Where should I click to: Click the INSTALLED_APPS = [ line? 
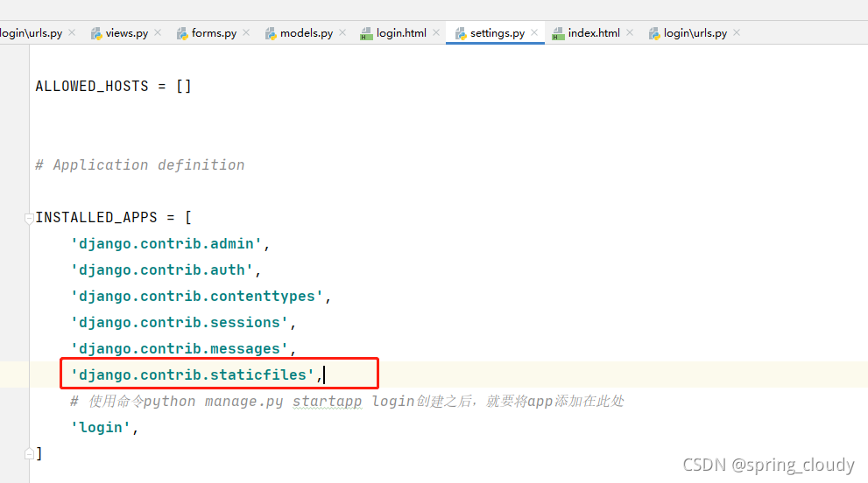114,217
